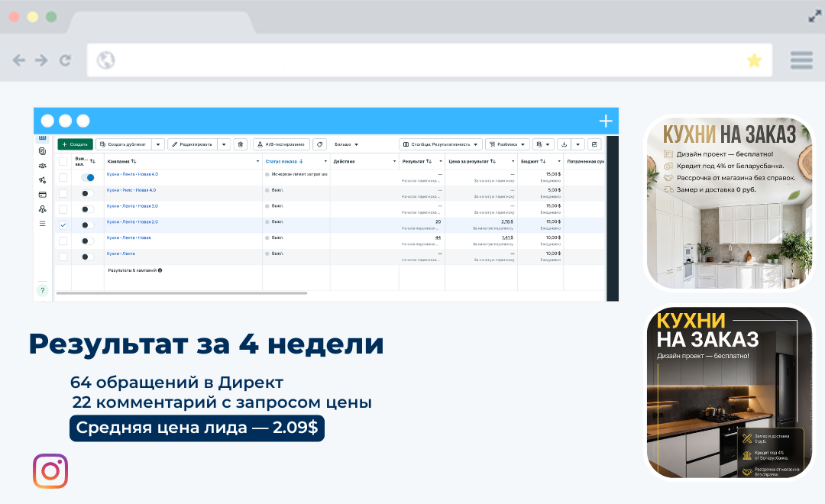Click the campaigns grid sidebar icon at top
Viewport: 825px width, 504px height.
pyautogui.click(x=43, y=138)
